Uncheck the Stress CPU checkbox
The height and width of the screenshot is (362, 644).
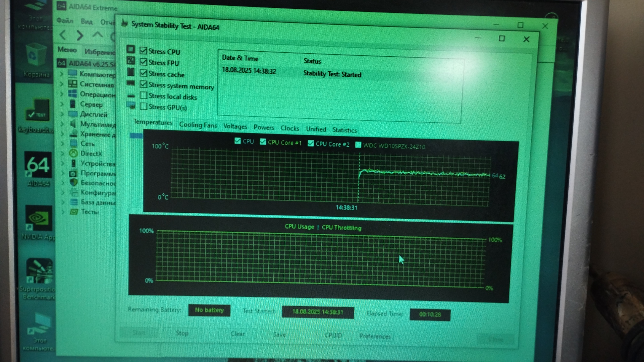(143, 51)
